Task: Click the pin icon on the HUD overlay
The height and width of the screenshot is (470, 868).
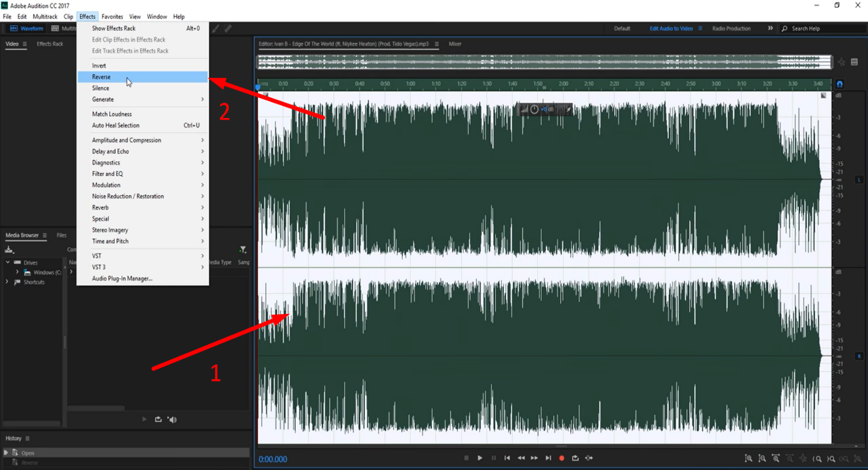Action: pyautogui.click(x=568, y=110)
